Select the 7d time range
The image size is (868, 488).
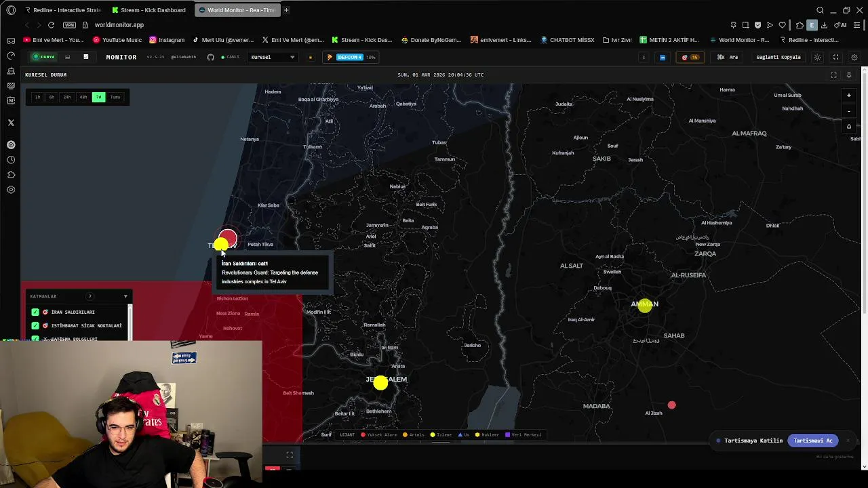pyautogui.click(x=98, y=97)
